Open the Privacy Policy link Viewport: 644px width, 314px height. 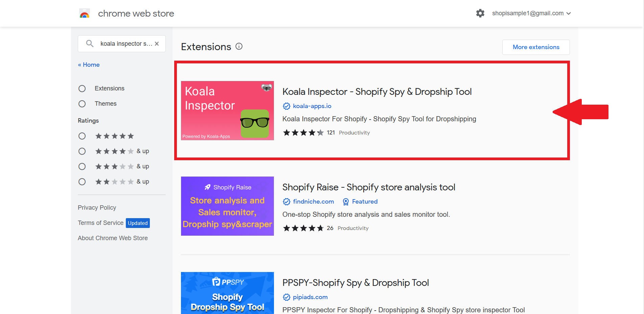click(x=97, y=208)
